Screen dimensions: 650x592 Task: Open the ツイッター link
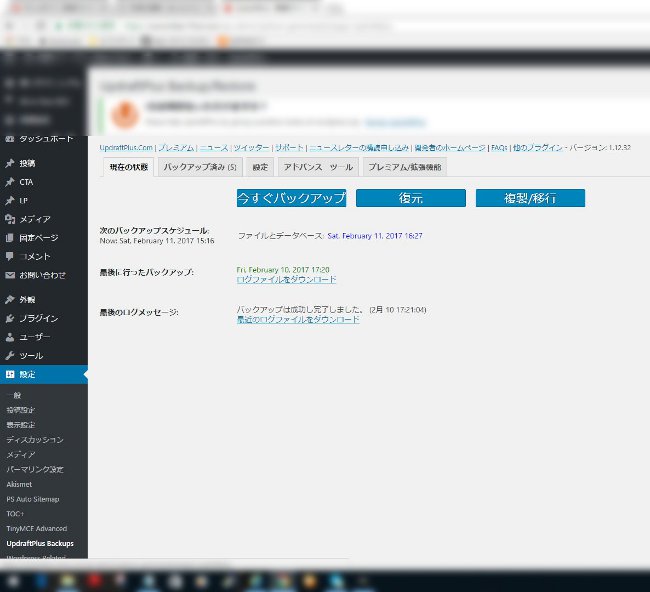[251, 148]
